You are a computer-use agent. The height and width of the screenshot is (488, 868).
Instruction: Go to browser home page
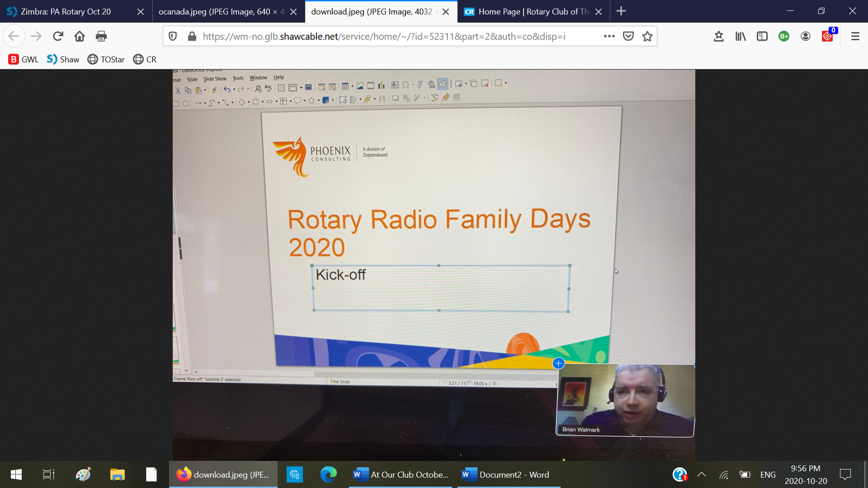80,36
